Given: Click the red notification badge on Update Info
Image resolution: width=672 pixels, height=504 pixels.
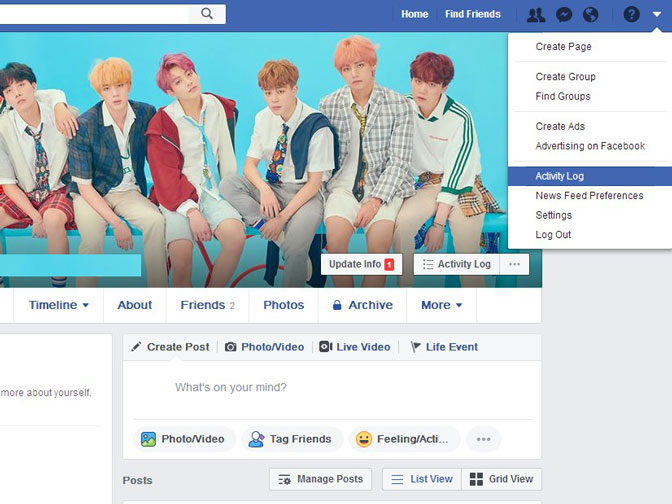Looking at the screenshot, I should tap(389, 264).
